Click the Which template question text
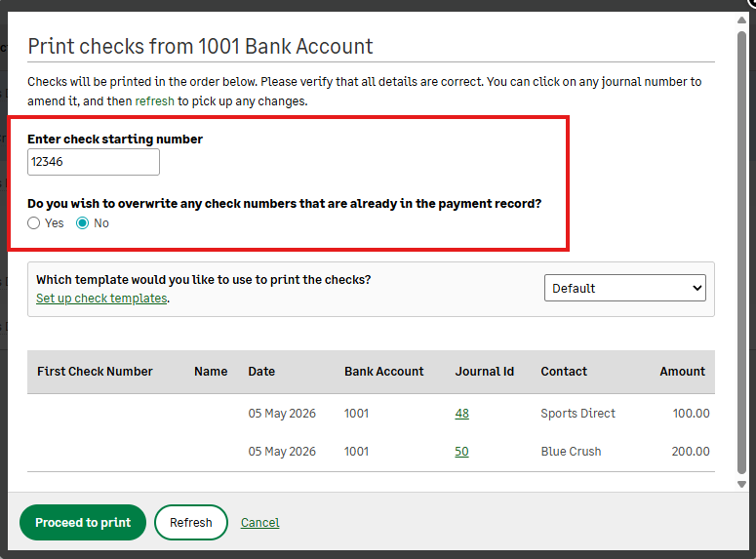Image resolution: width=756 pixels, height=559 pixels. (204, 280)
